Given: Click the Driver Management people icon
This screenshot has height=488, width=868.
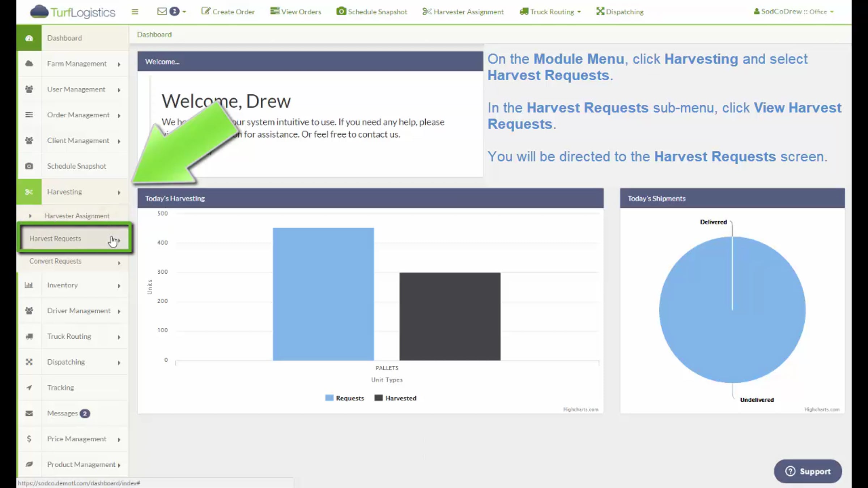Looking at the screenshot, I should 29,311.
